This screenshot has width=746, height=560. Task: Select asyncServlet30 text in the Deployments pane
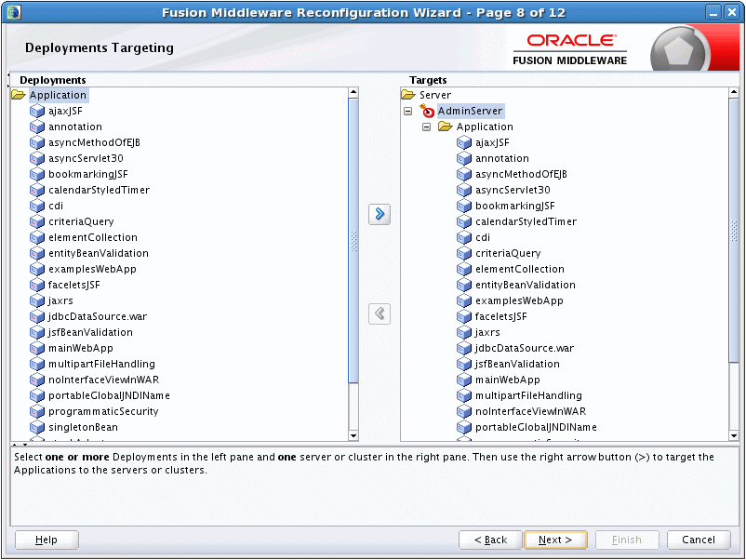pos(86,158)
